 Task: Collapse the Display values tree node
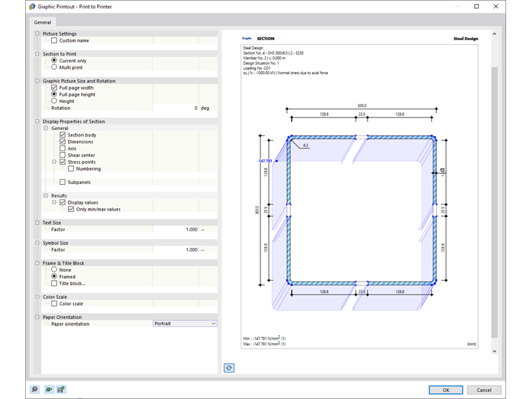(55, 202)
